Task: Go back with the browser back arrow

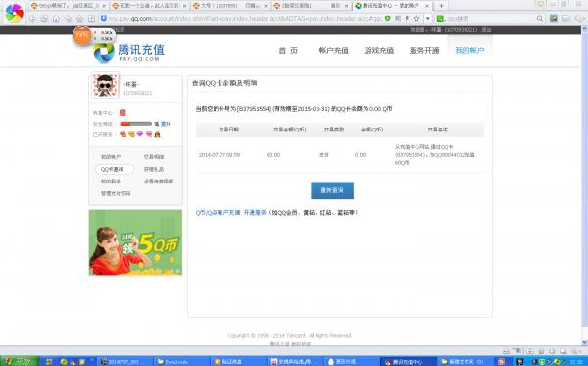Action: click(33, 19)
